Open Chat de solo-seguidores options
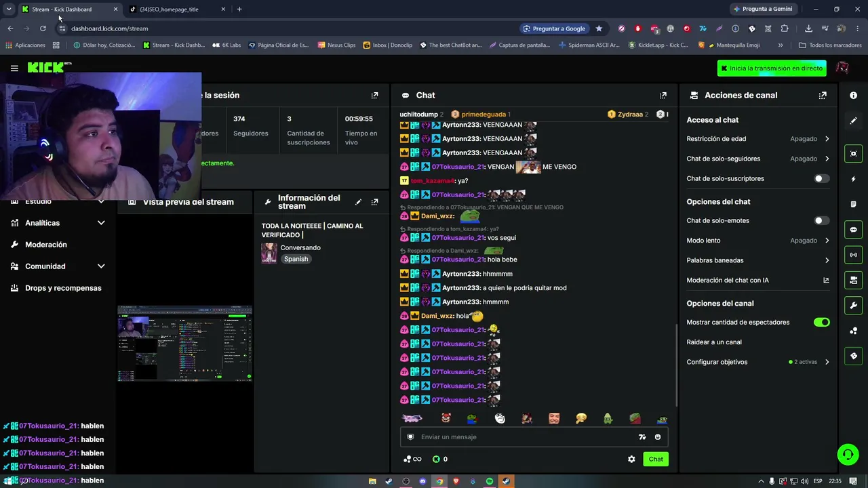The image size is (868, 488). click(757, 159)
